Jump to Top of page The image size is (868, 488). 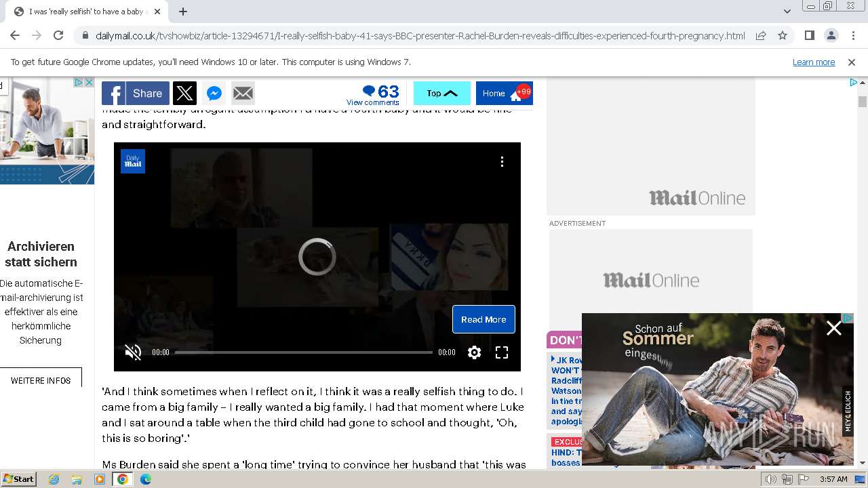[442, 94]
